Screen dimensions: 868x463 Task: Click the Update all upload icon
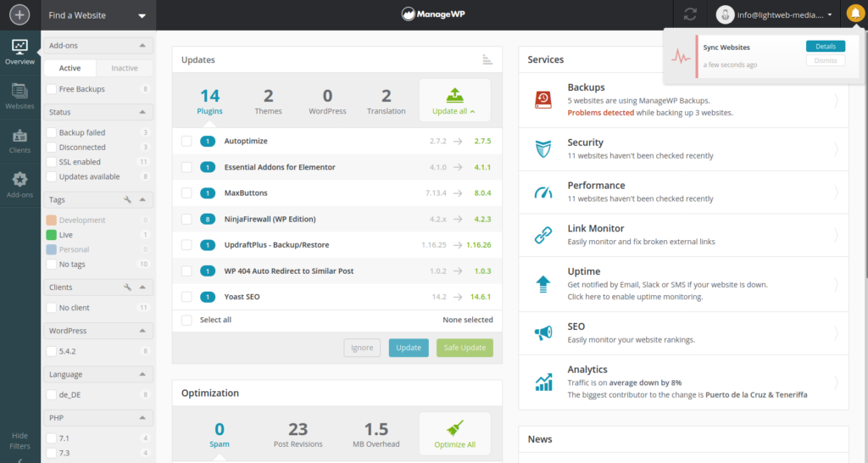click(455, 95)
